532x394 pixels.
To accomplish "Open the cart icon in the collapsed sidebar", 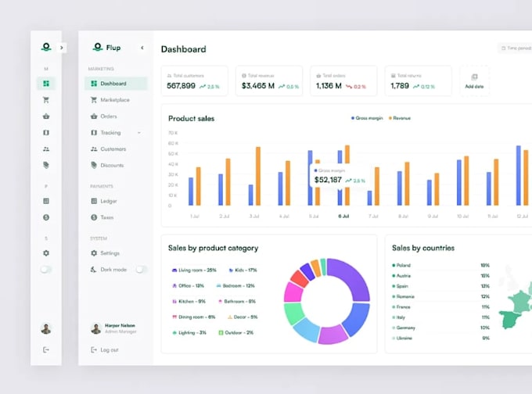I will [x=46, y=100].
